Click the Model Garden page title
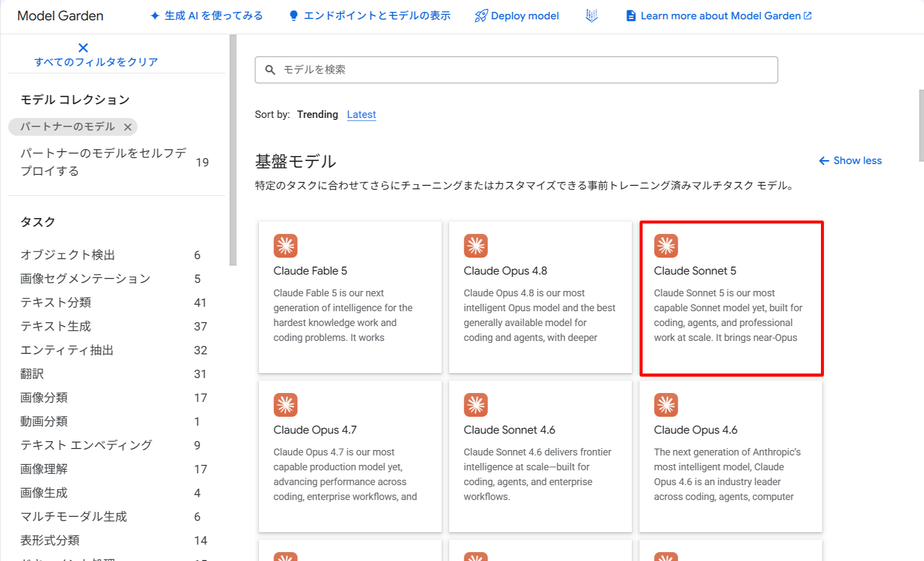924x561 pixels. 60,16
